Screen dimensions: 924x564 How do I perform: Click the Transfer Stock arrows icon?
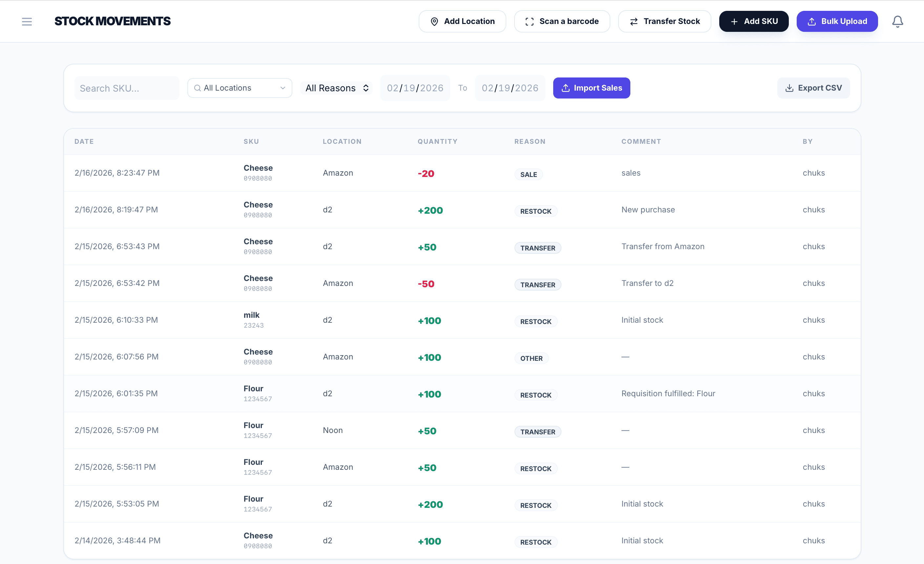pos(633,21)
